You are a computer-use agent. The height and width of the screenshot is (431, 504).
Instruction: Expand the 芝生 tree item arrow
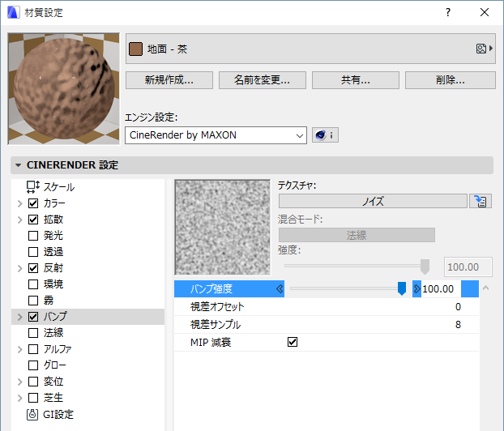coord(20,398)
